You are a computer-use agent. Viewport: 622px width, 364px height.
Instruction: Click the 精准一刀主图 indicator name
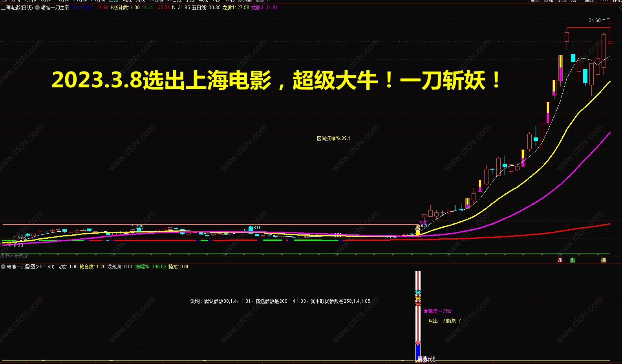point(55,7)
